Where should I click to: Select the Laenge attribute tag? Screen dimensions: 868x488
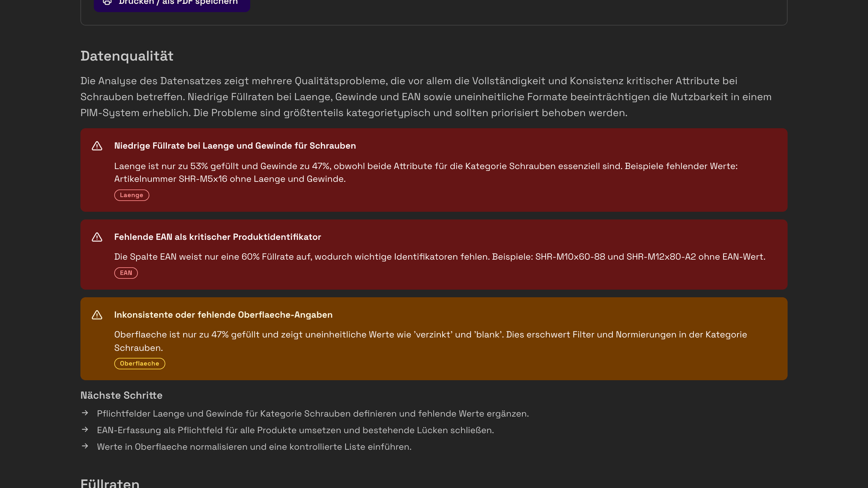pos(132,195)
